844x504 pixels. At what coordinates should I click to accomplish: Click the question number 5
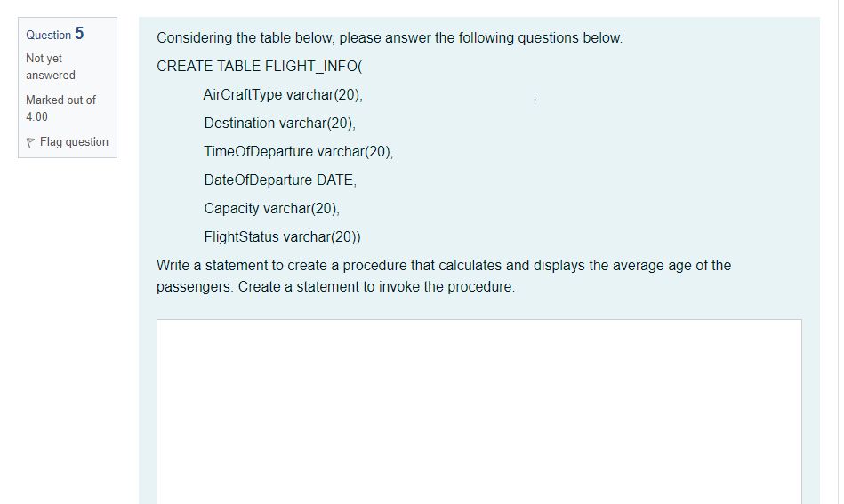[79, 34]
